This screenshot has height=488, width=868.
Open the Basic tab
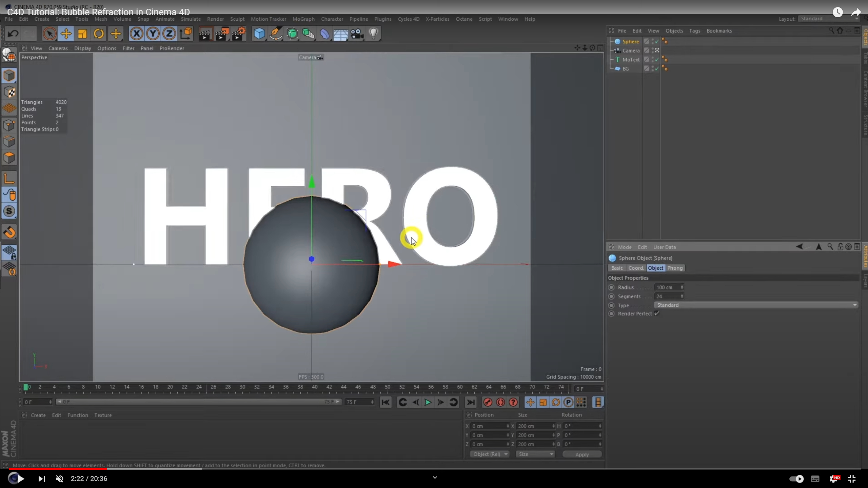617,268
